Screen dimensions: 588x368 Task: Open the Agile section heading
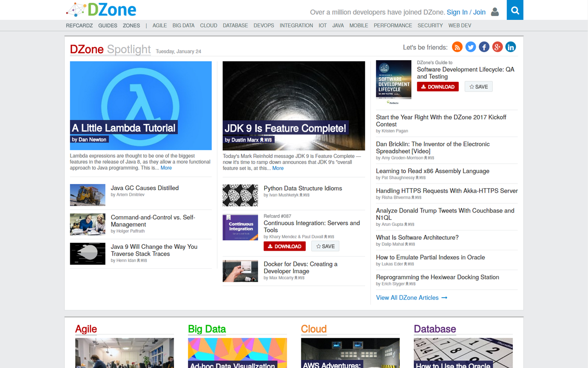coord(86,329)
